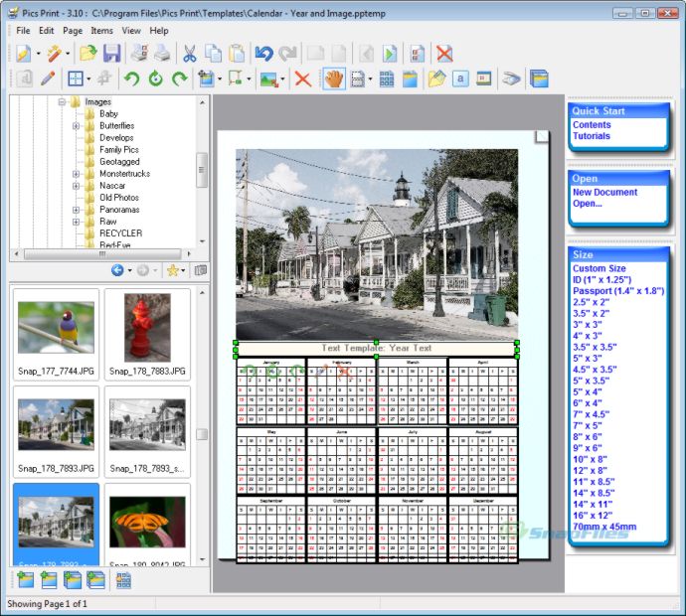The height and width of the screenshot is (616, 686).
Task: Open the Items menu
Action: point(102,31)
